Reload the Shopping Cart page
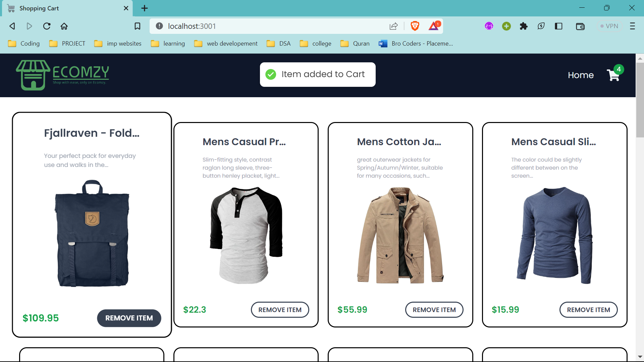This screenshot has width=644, height=362. point(47,26)
